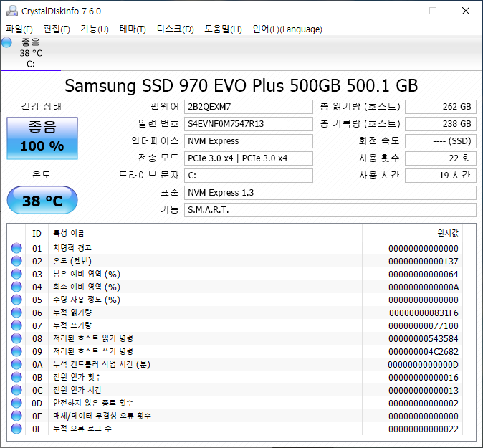Click the status icon for attribute 09
Image resolution: width=483 pixels, height=448 pixels.
pos(16,351)
